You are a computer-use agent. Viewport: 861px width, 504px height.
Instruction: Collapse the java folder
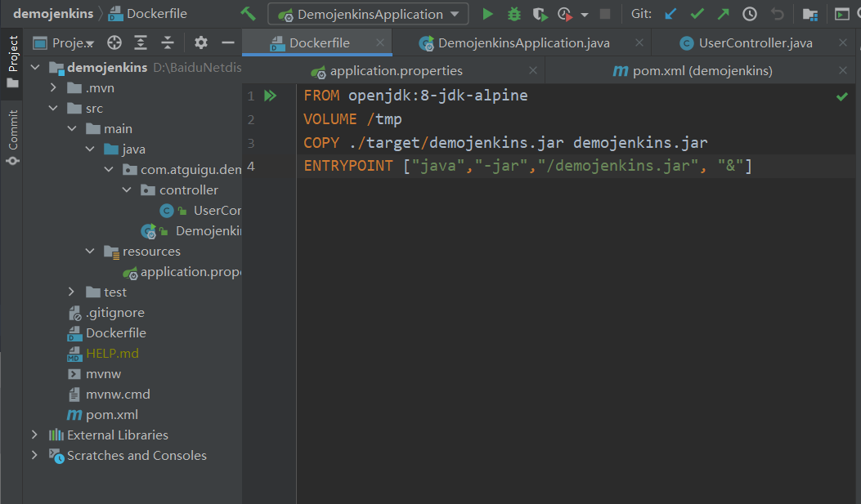90,149
